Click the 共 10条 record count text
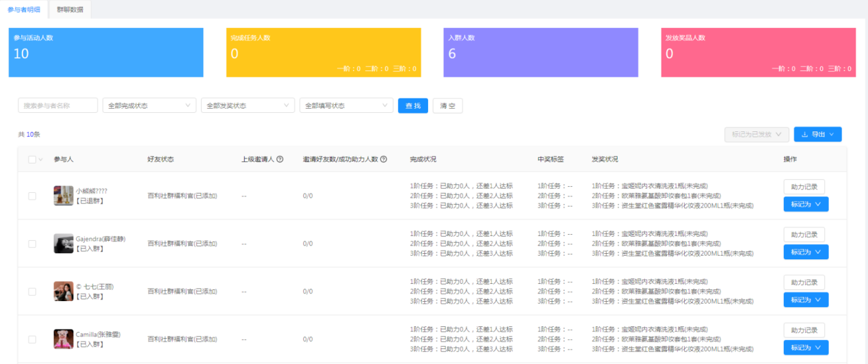The width and height of the screenshot is (868, 364). click(x=29, y=135)
